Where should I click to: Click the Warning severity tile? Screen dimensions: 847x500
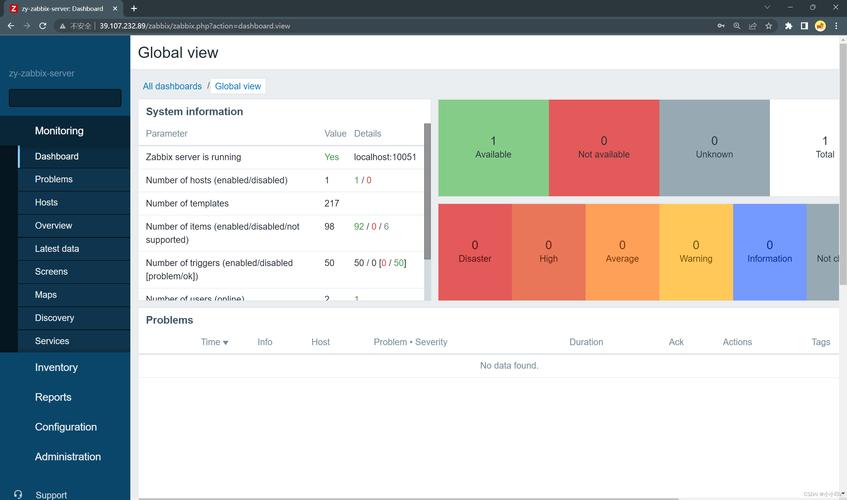click(696, 252)
